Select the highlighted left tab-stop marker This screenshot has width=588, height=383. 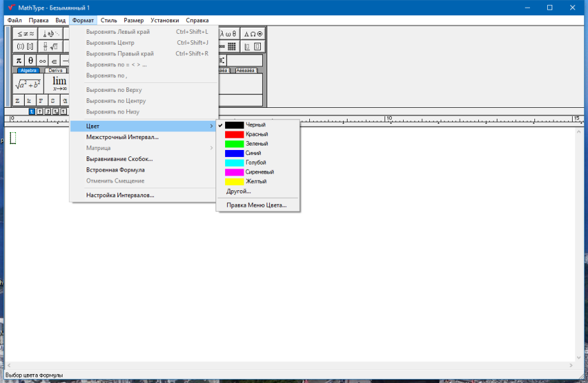32,112
